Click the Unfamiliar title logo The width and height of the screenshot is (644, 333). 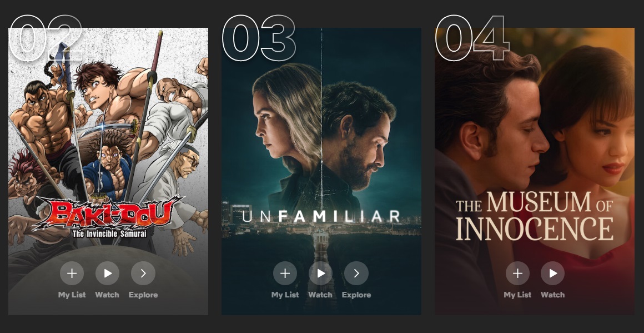click(x=321, y=216)
